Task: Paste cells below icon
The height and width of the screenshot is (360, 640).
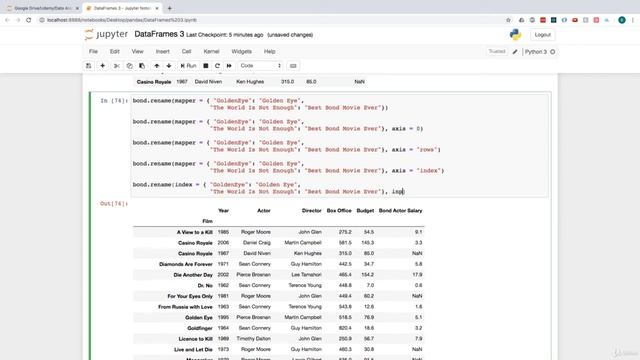Action: tap(142, 66)
